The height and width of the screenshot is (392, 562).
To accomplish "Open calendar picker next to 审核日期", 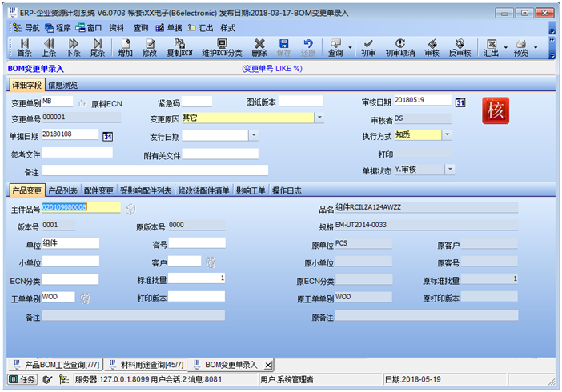I will (x=460, y=102).
